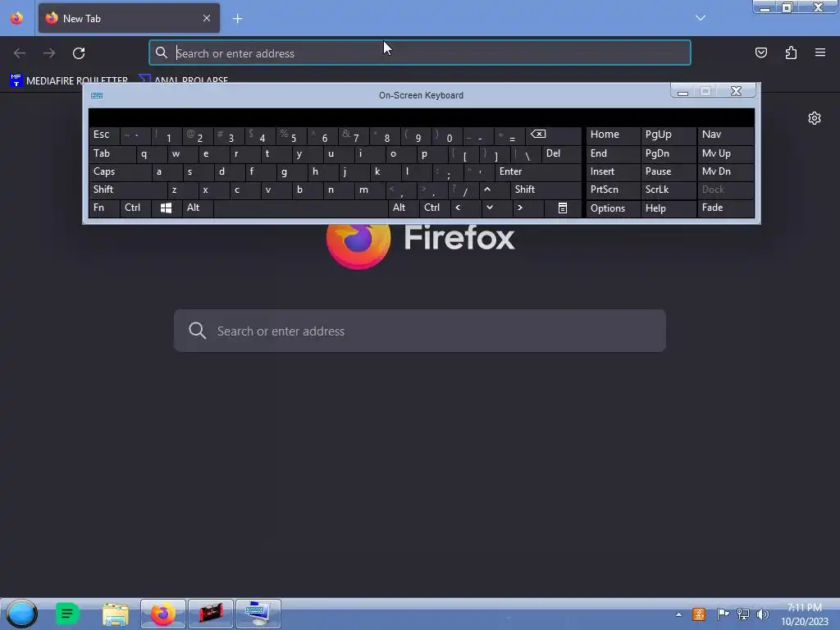Open the Extensions puzzle-piece icon
Viewport: 840px width, 630px height.
pyautogui.click(x=791, y=52)
